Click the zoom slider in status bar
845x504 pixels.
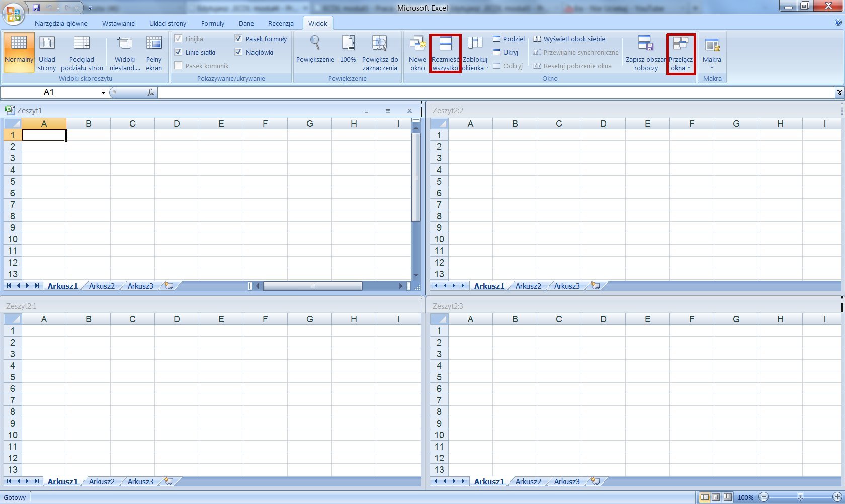click(800, 497)
